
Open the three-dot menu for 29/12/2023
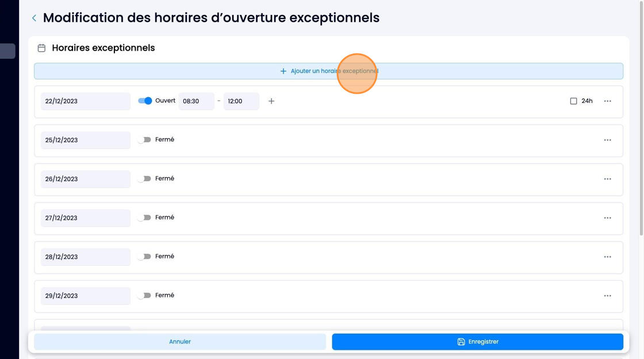coord(607,296)
